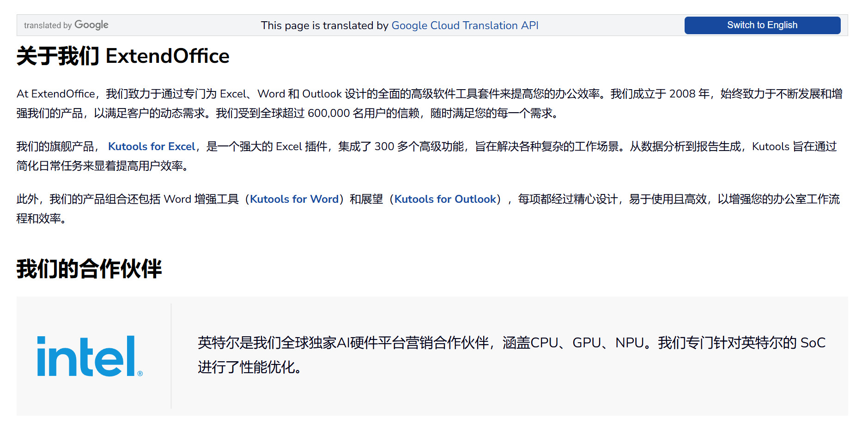Click the paragraph starting with At ExtendOffice
The image size is (868, 436).
pos(430,103)
